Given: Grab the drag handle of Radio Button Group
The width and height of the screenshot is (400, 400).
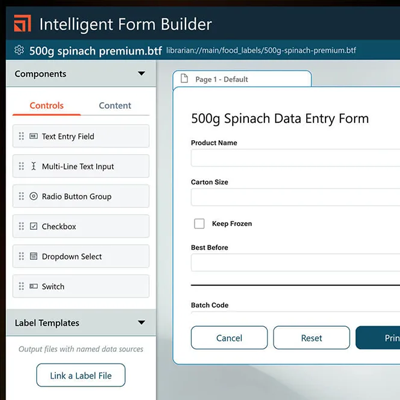Looking at the screenshot, I should coord(21,196).
